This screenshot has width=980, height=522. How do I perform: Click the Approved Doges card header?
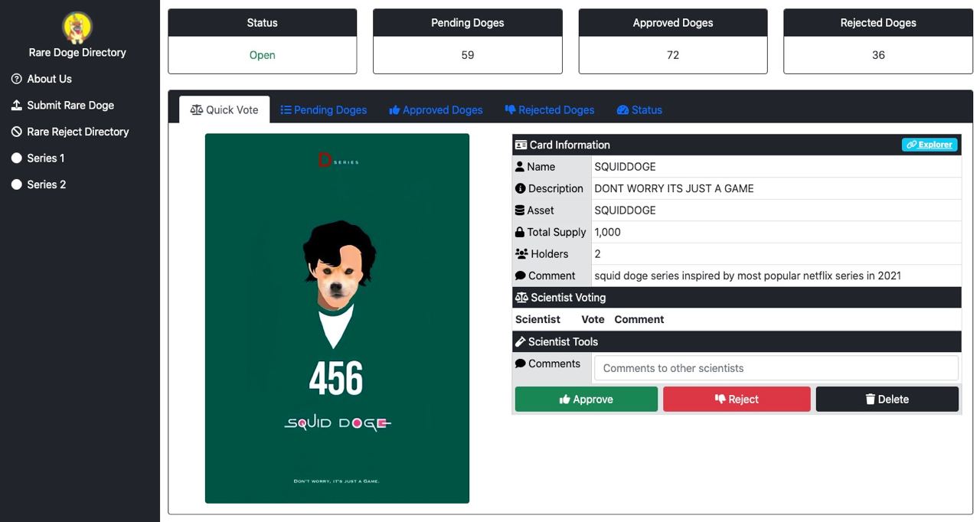coord(673,23)
